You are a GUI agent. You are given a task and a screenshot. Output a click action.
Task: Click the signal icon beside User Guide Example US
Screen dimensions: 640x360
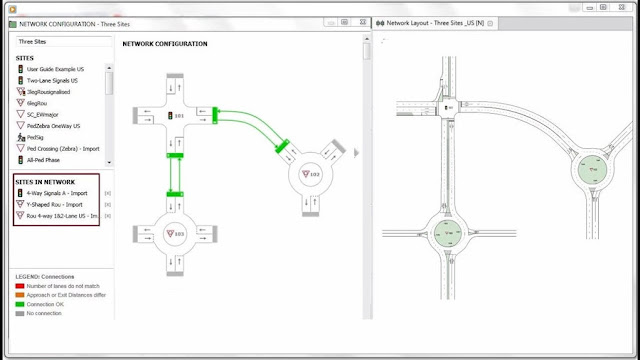pos(20,69)
